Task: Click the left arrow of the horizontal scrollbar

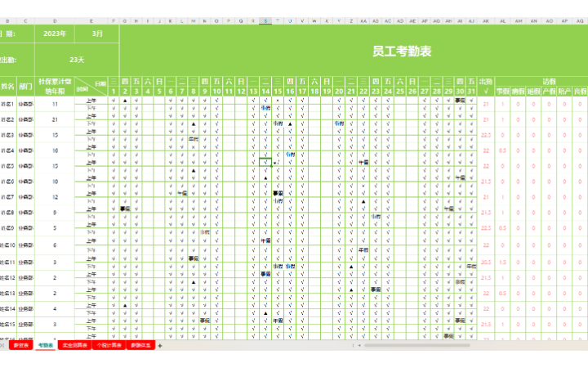Action: 359,345
